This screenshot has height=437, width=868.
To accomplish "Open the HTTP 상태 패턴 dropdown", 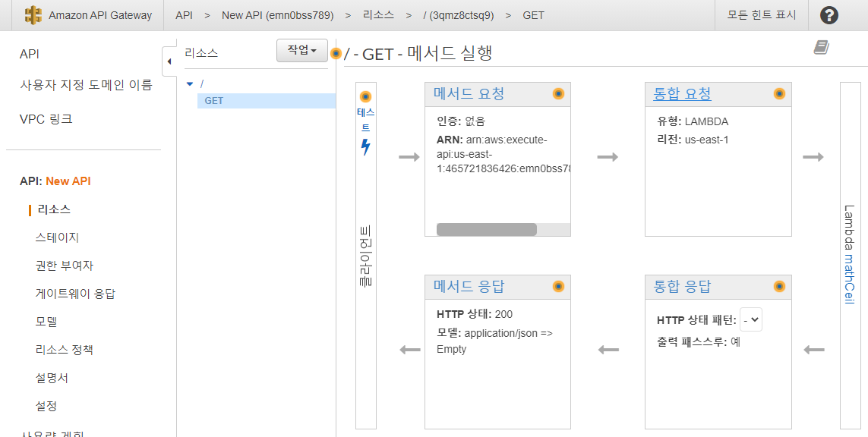I will 751,319.
